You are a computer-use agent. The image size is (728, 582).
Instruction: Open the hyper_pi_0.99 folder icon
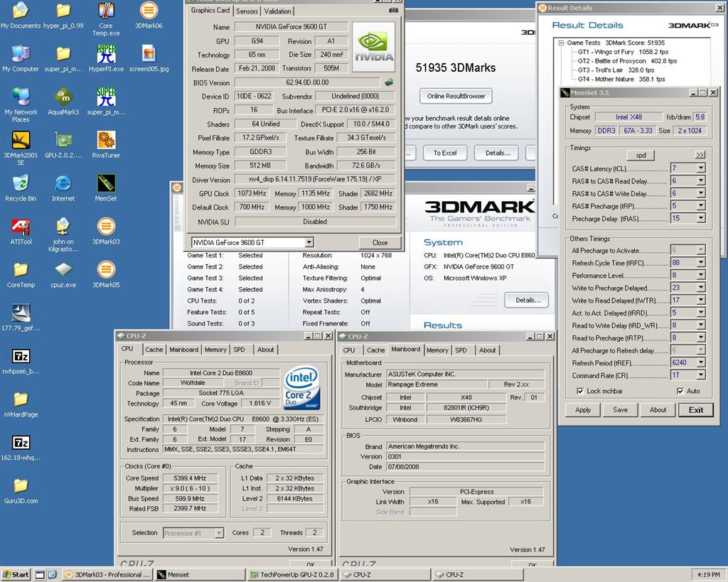click(63, 16)
